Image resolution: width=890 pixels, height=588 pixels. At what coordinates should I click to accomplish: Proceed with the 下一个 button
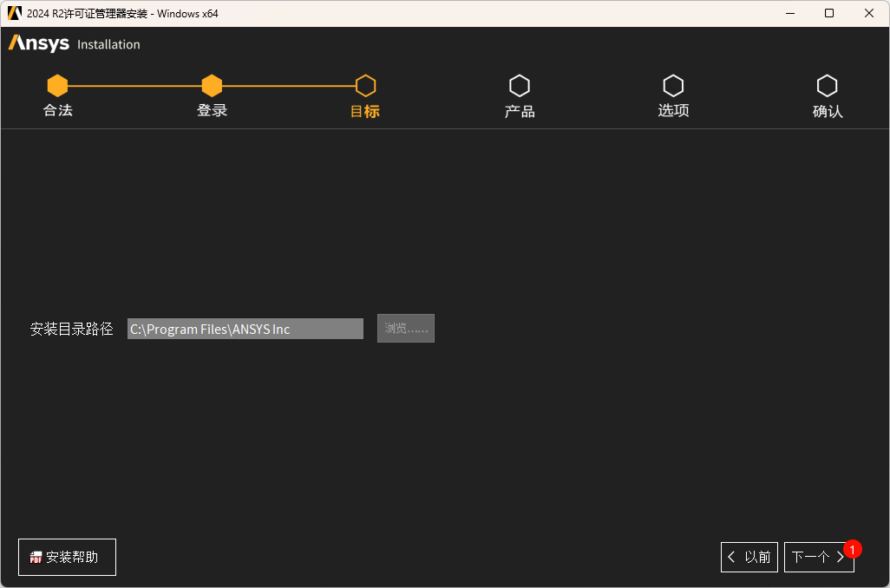point(819,558)
